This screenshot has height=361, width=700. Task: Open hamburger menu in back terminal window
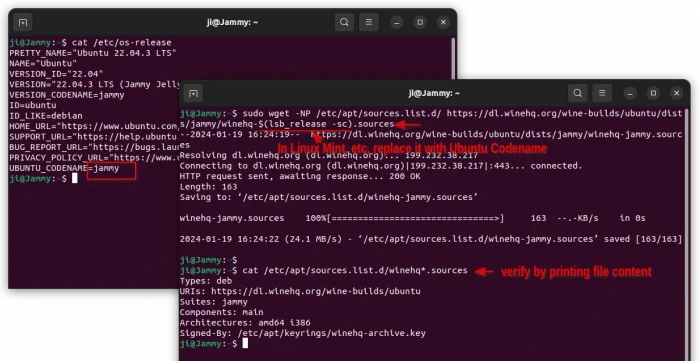point(369,22)
